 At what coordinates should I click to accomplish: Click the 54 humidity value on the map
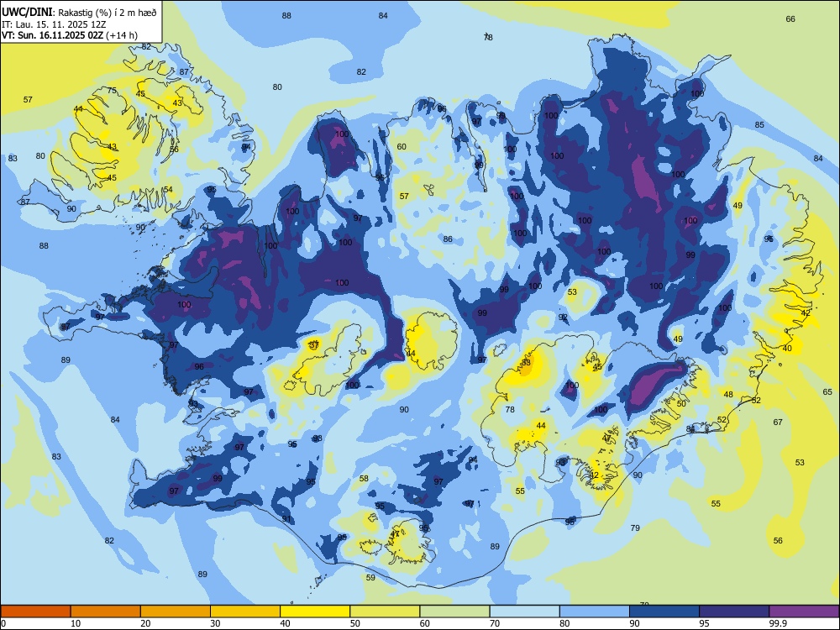[x=168, y=189]
